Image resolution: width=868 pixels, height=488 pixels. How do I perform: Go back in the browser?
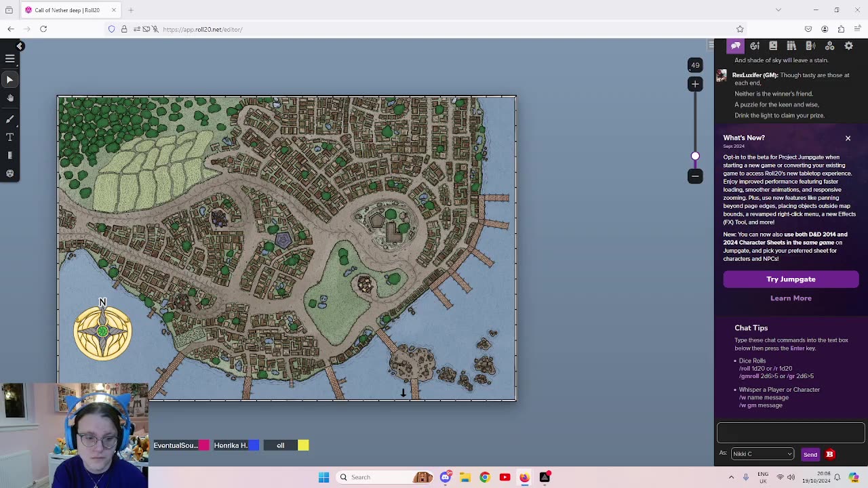tap(11, 29)
